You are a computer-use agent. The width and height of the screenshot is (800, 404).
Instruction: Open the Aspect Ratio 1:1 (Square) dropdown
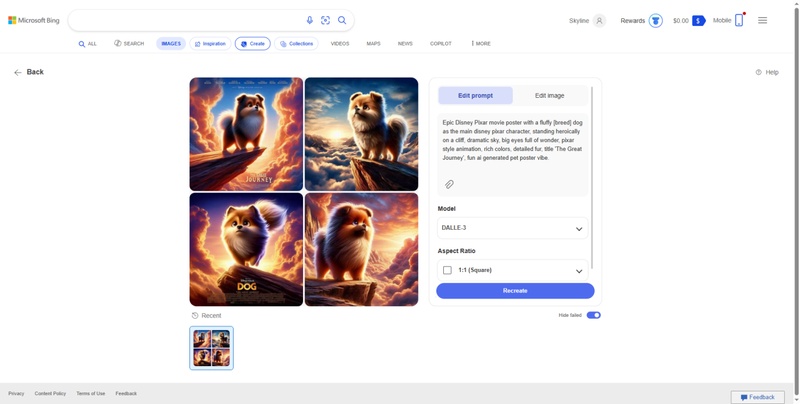(x=513, y=270)
